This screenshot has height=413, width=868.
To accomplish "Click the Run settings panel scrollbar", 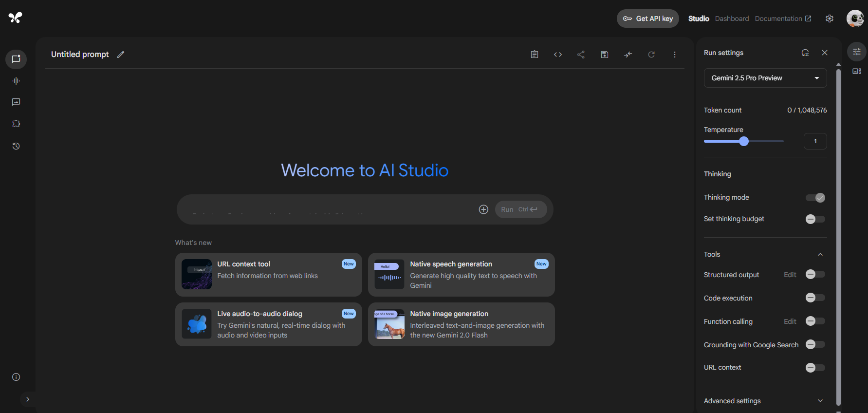I will [838, 236].
